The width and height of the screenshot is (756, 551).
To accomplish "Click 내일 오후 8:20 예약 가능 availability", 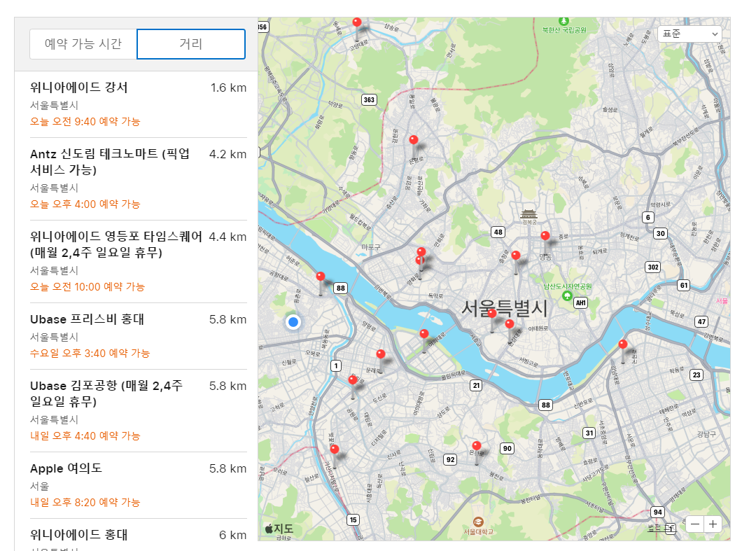I will pos(85,502).
